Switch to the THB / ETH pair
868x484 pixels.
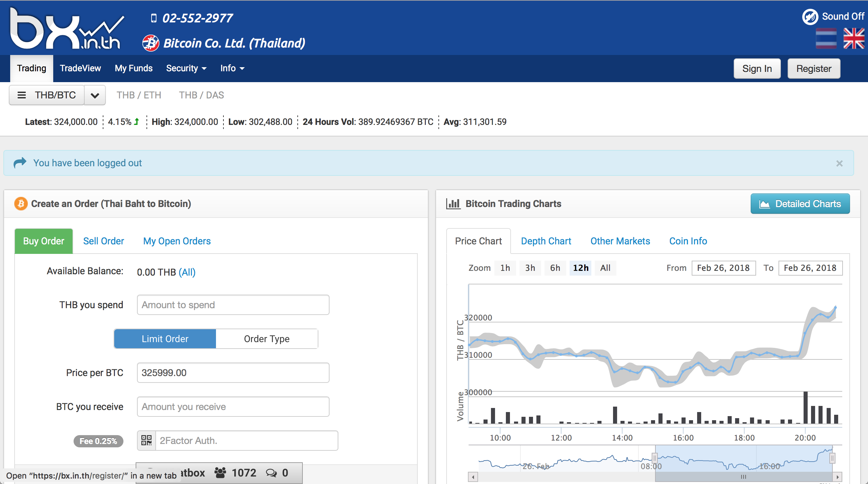pos(139,95)
